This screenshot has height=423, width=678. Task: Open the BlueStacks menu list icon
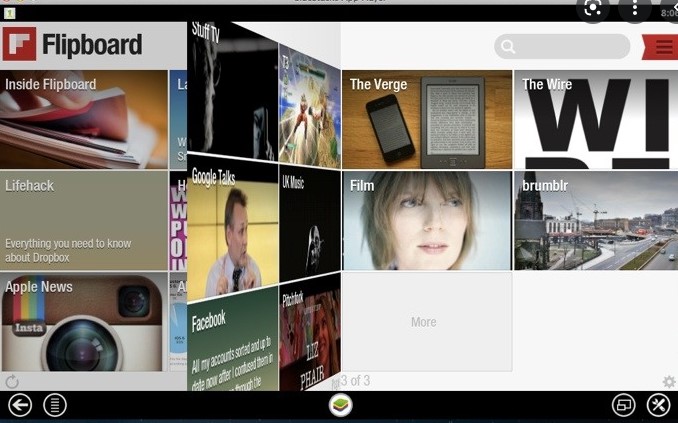click(55, 405)
